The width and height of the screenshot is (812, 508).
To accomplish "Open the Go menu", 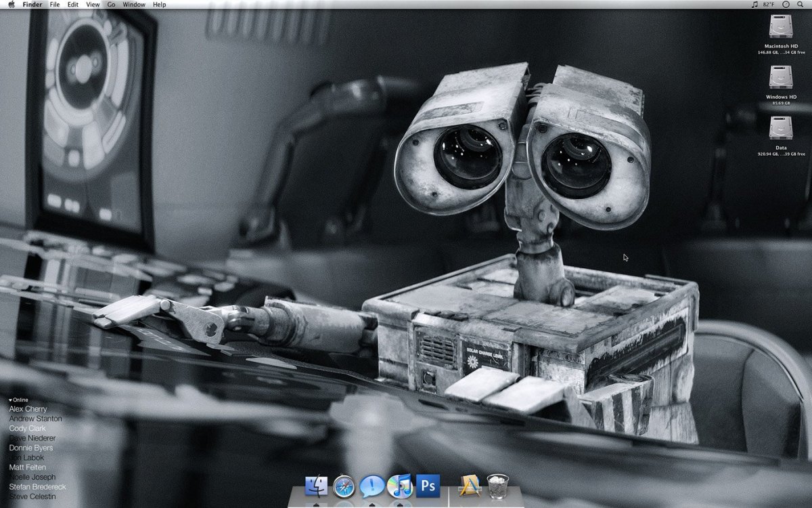I will [111, 4].
